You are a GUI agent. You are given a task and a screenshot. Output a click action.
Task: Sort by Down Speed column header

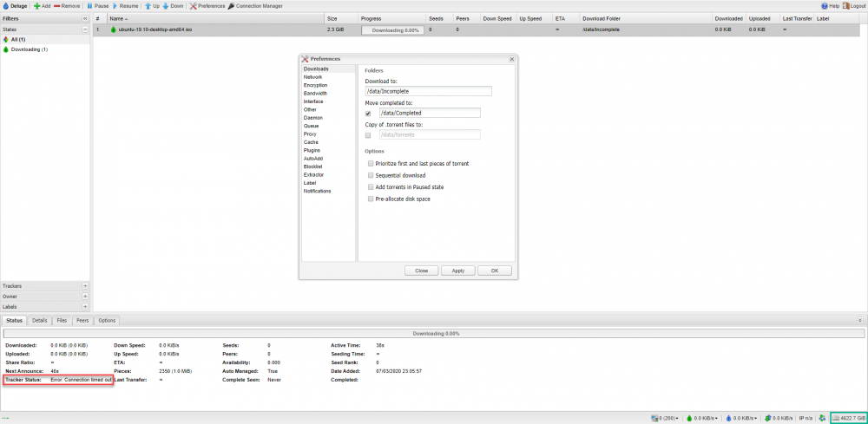coord(497,19)
